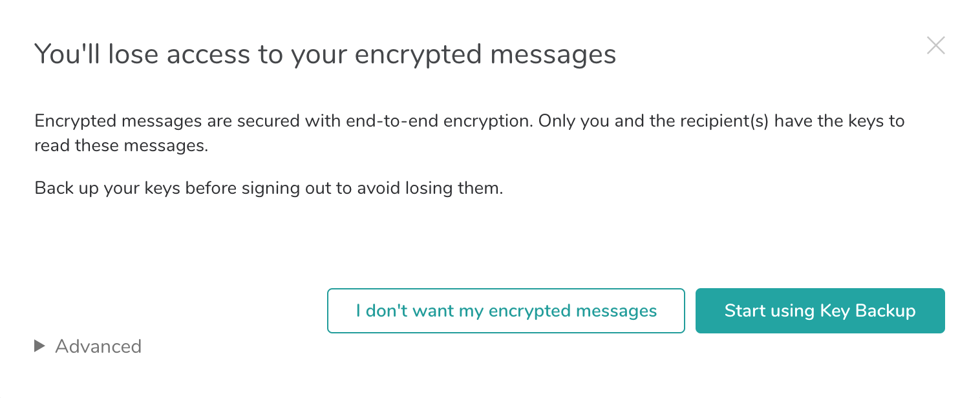Confirm signing out without encrypted messages

(506, 311)
